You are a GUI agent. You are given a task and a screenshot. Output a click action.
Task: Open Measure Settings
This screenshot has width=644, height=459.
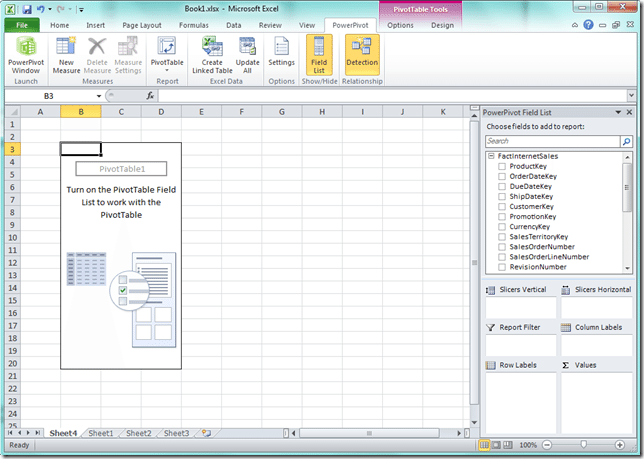128,55
